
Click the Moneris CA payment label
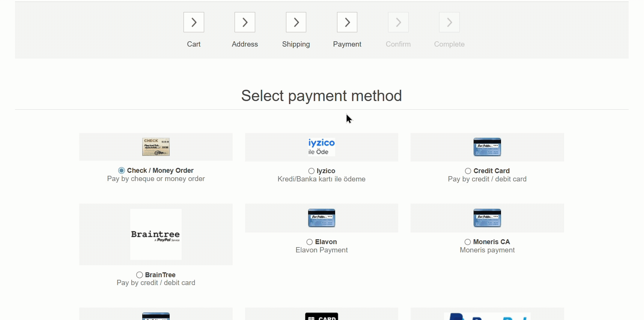491,242
